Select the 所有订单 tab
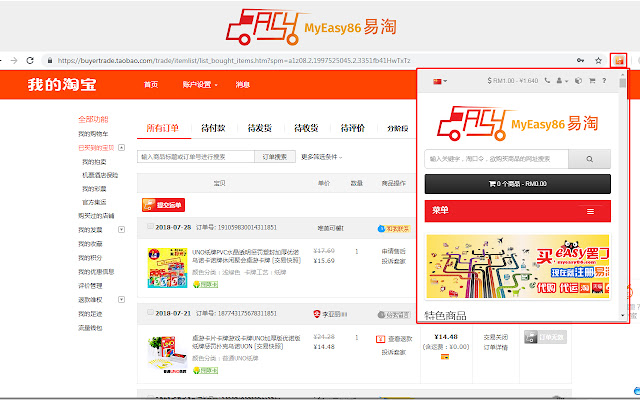Image resolution: width=640 pixels, height=400 pixels. click(x=162, y=128)
